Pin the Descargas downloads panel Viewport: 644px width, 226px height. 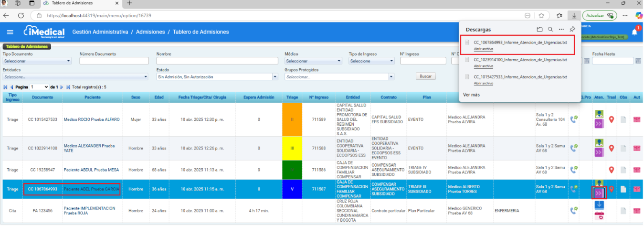[x=572, y=29]
